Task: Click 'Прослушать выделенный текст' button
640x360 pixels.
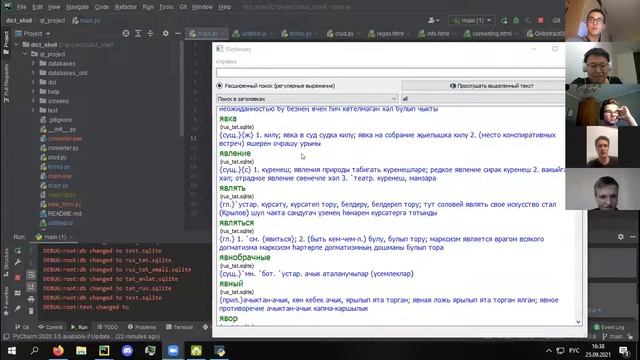Action: 484,86
